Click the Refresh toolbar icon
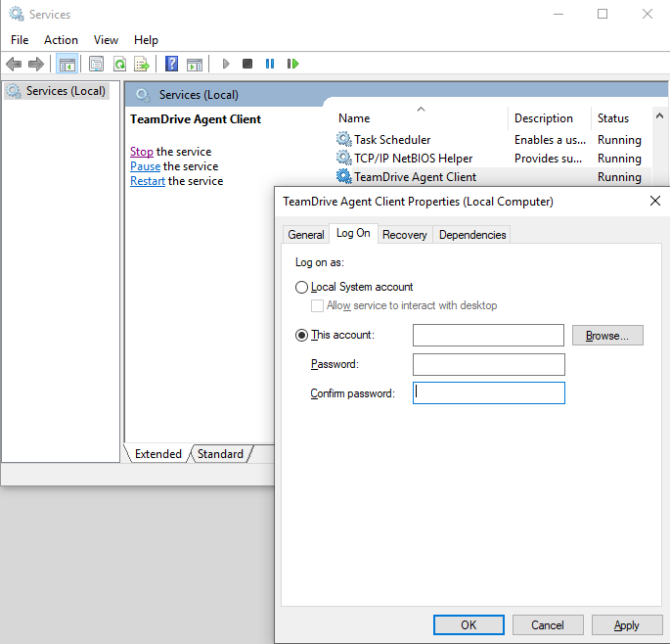 click(x=119, y=65)
